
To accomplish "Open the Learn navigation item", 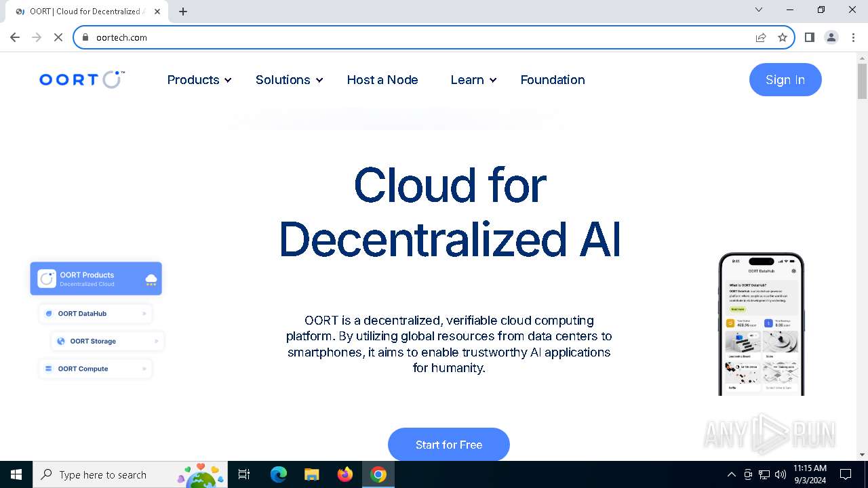I will click(x=467, y=80).
